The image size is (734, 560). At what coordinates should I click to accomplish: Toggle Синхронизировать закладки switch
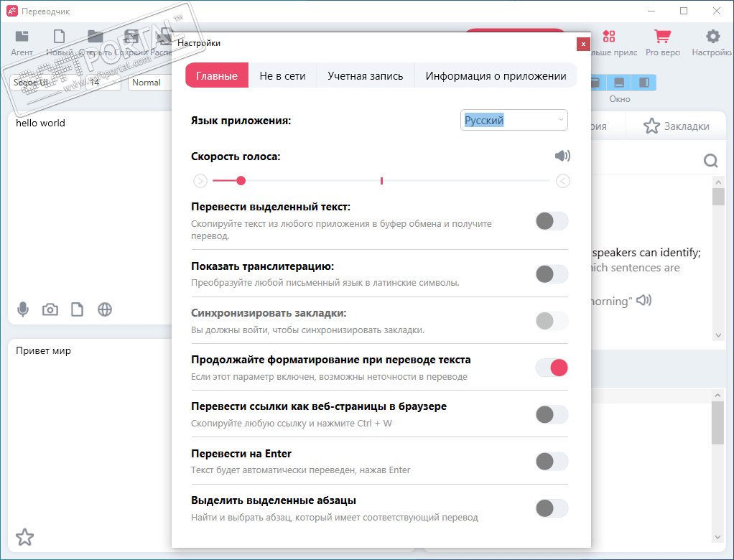tap(552, 321)
